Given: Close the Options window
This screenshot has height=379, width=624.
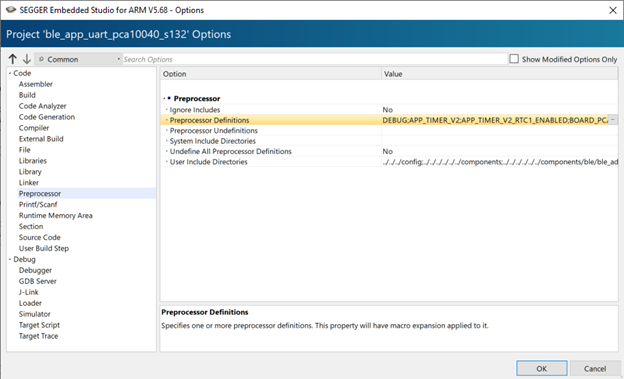Looking at the screenshot, I should (x=613, y=10).
